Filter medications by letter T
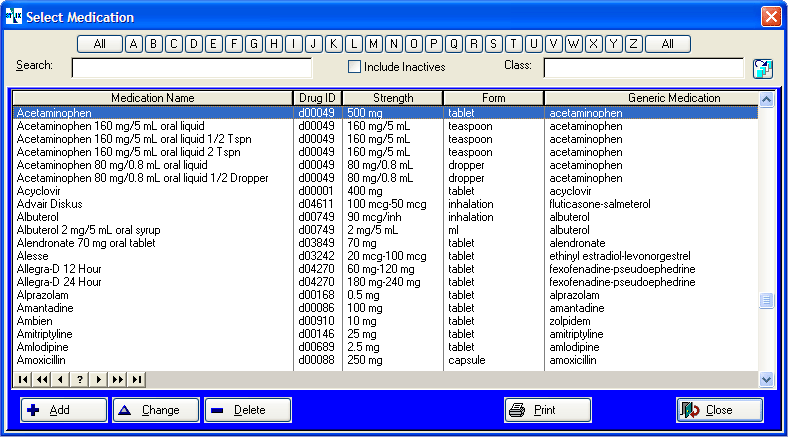 [x=514, y=44]
